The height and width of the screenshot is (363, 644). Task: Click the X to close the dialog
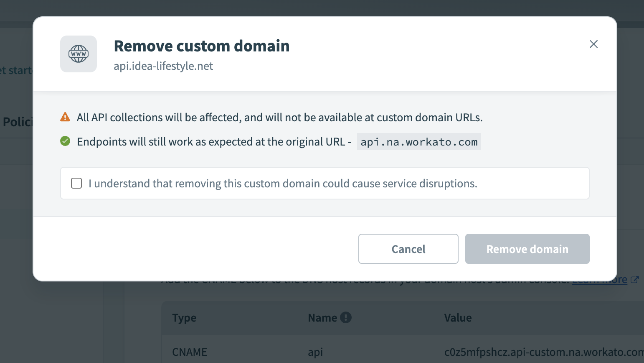[x=593, y=44]
